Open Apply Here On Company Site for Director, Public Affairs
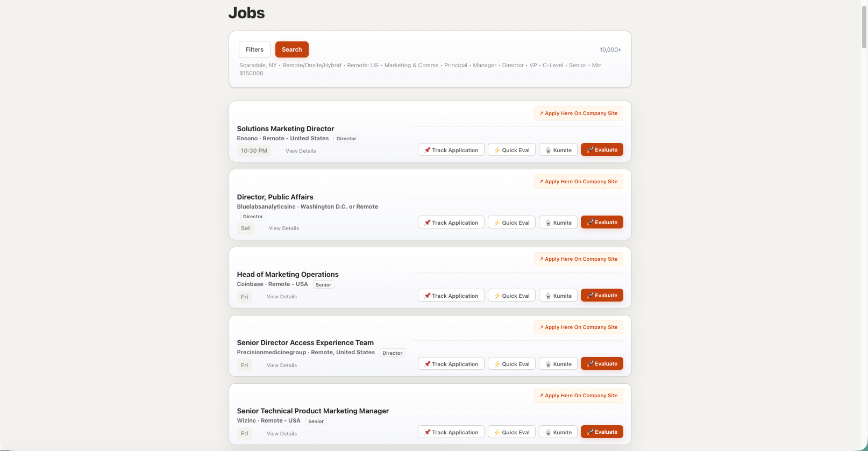868x451 pixels. pyautogui.click(x=578, y=181)
